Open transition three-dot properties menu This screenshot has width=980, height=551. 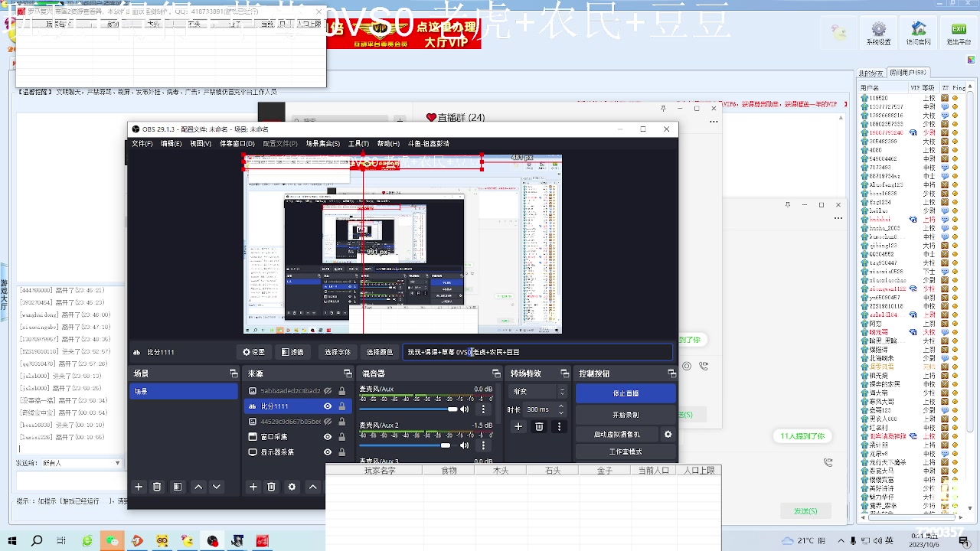[559, 427]
